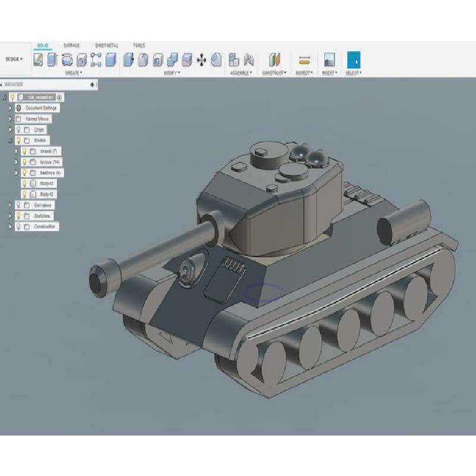Click the Measure tool in Inspect
476x476 pixels.
(304, 59)
